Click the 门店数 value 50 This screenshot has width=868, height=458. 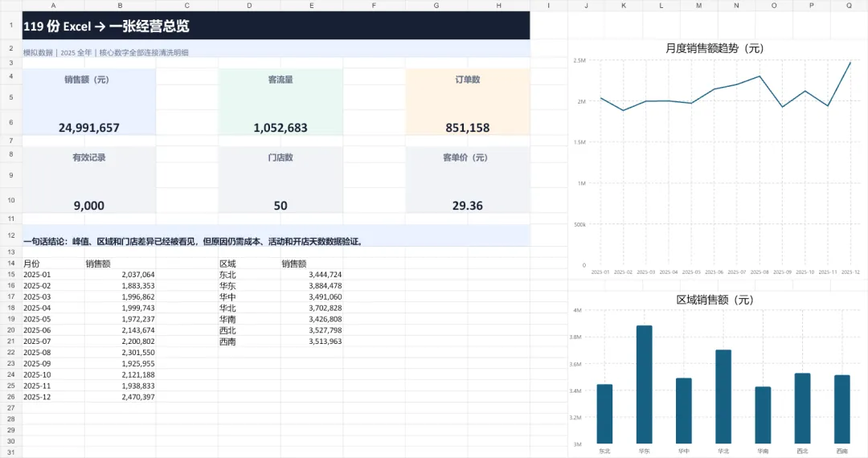pos(280,206)
